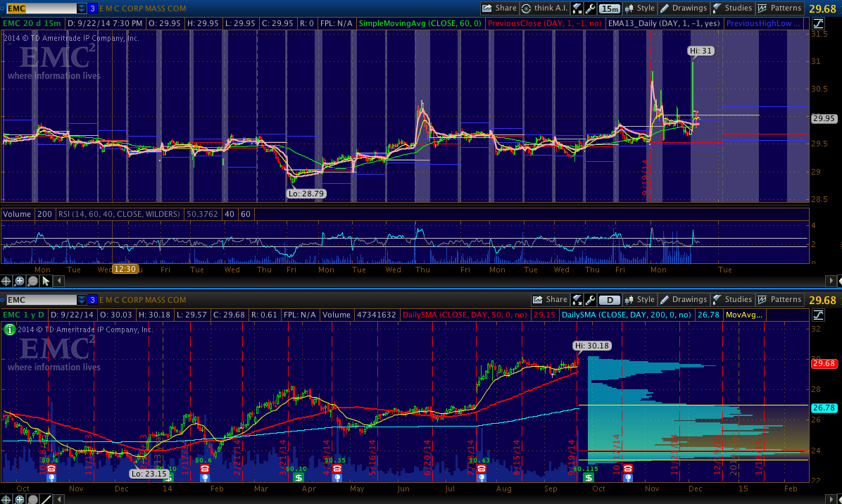Click the zoom out magnifier icon
Viewport: 842px width, 504px height.
(x=33, y=281)
